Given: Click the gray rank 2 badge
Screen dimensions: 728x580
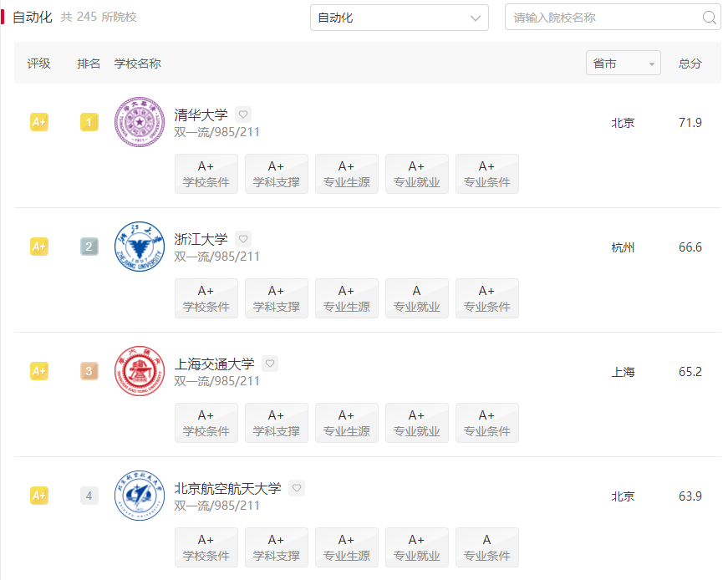Looking at the screenshot, I should (89, 247).
